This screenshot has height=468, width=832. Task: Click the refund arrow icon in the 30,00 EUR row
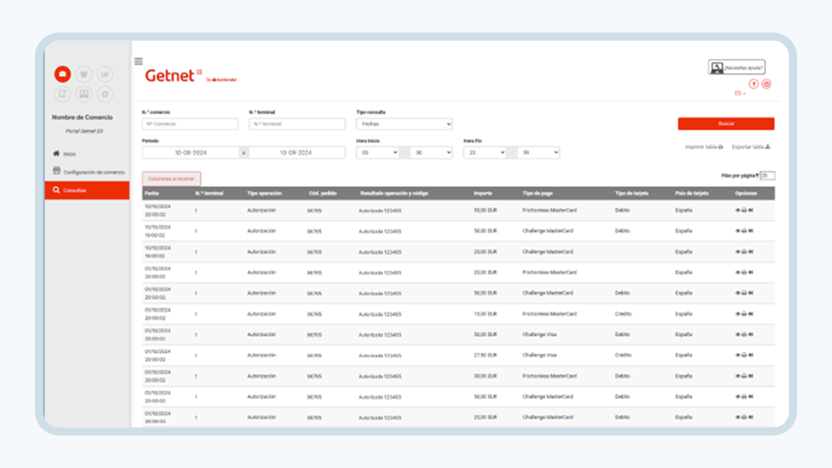[x=750, y=376]
